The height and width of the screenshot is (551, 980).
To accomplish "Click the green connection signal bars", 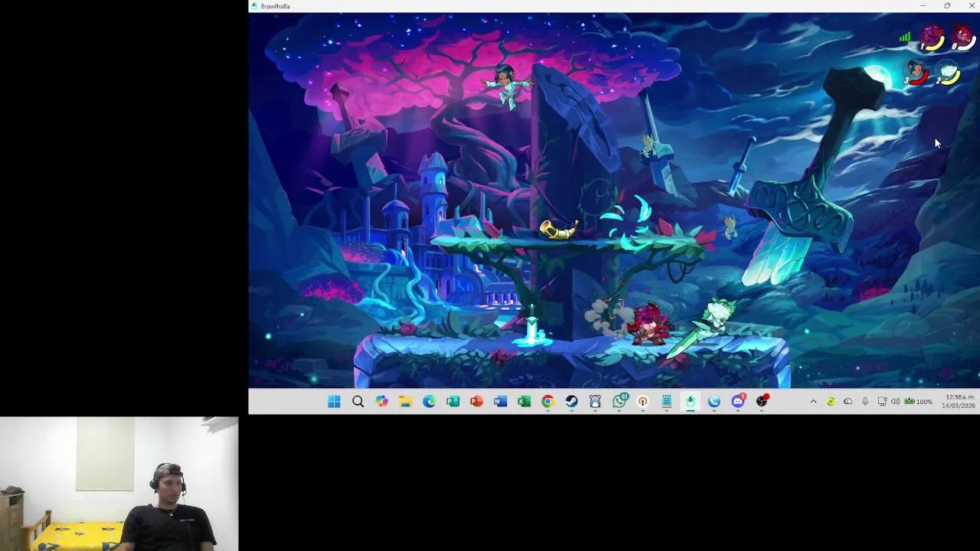I will click(x=905, y=36).
